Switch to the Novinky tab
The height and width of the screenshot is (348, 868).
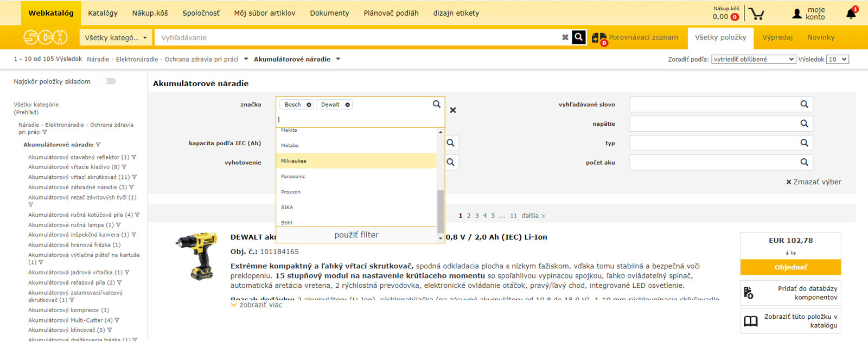click(x=821, y=37)
